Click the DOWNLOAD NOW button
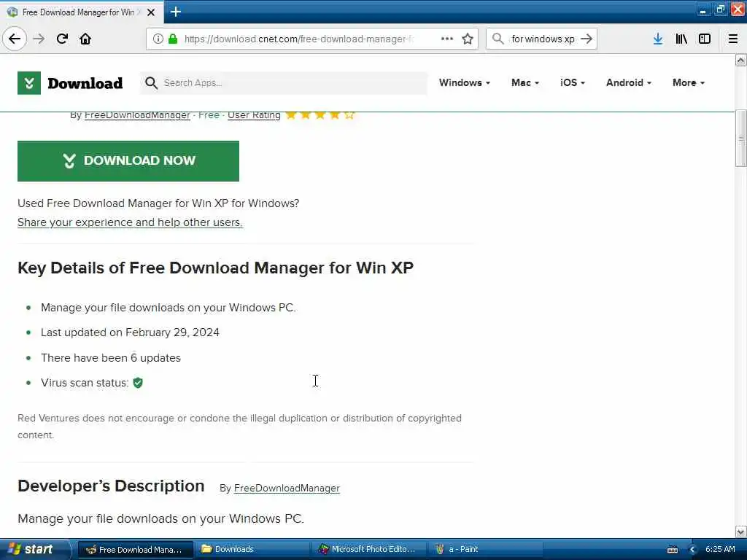The width and height of the screenshot is (747, 560). pyautogui.click(x=128, y=161)
